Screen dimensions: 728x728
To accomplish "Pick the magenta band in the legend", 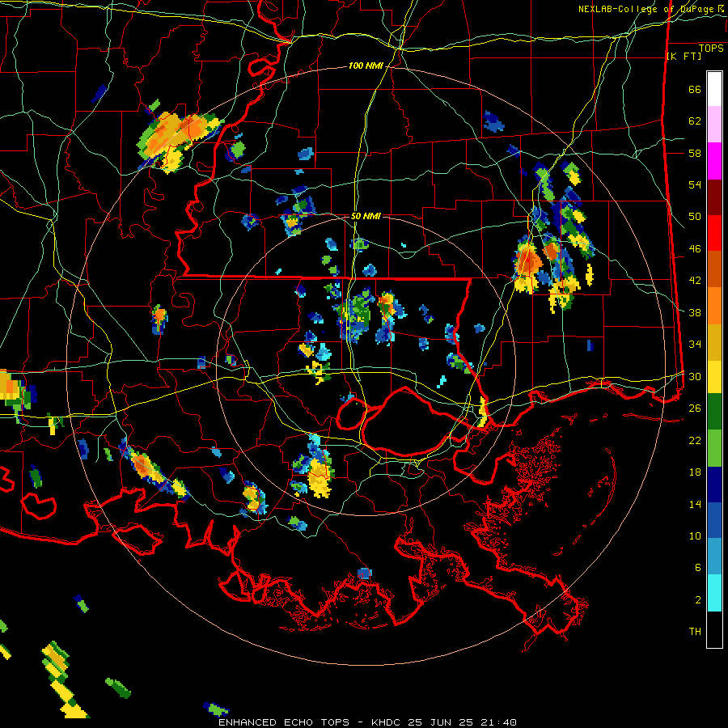I will coord(714,161).
